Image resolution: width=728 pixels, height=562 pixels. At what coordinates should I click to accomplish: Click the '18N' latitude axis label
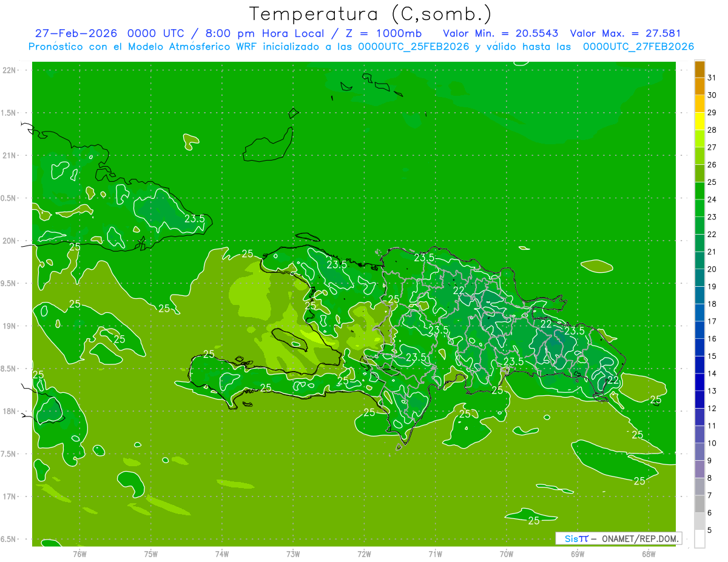click(10, 411)
